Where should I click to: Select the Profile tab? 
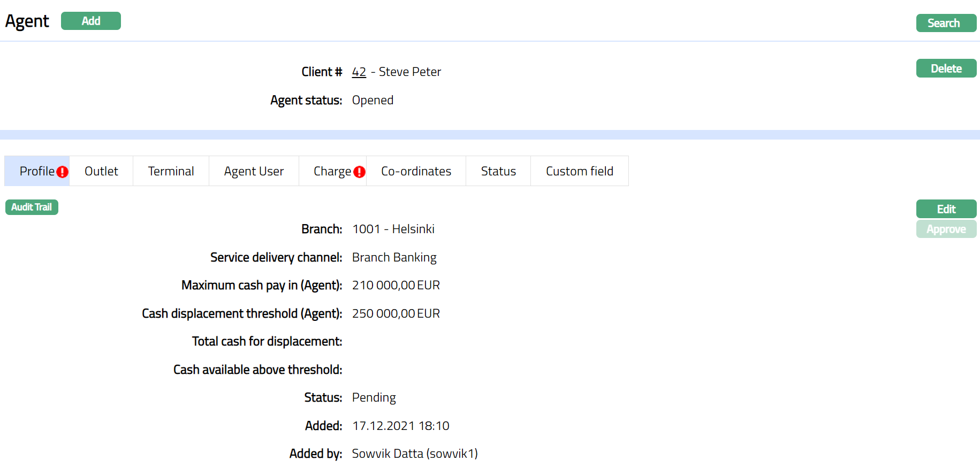(x=36, y=171)
